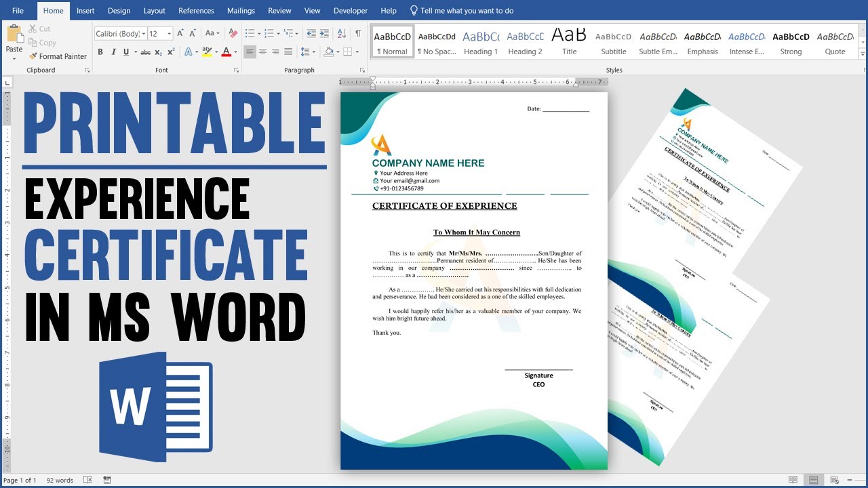
Task: Open the Developer tab
Action: [x=351, y=11]
